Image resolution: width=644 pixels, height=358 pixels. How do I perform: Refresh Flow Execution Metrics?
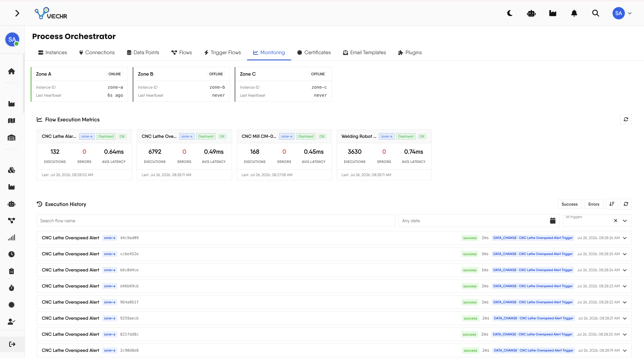coord(626,119)
